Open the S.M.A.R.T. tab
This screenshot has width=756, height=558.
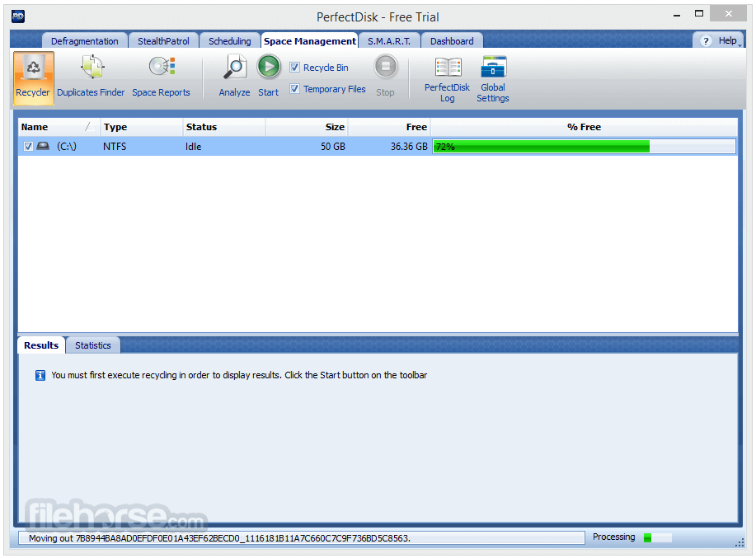pyautogui.click(x=389, y=41)
